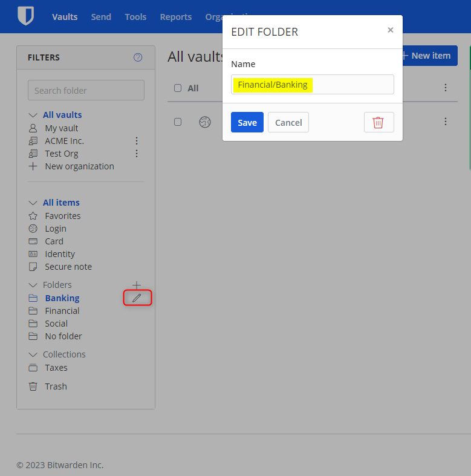This screenshot has height=476, width=471.
Task: Click the globe icon of the listed item
Action: tap(205, 122)
